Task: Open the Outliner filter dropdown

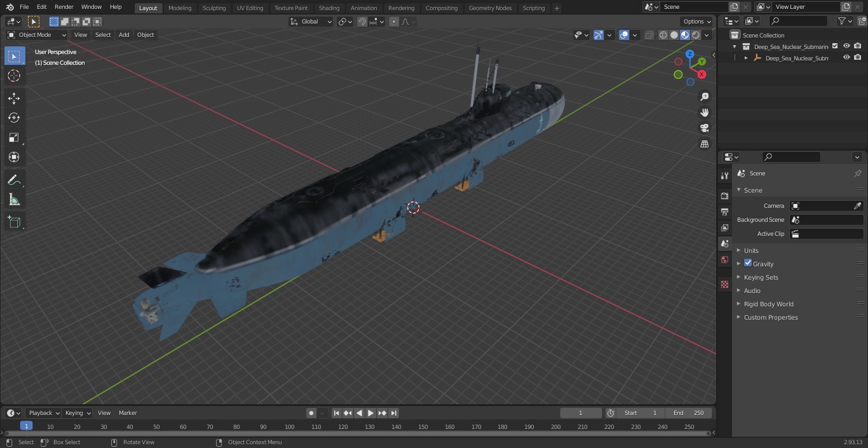Action: click(844, 21)
